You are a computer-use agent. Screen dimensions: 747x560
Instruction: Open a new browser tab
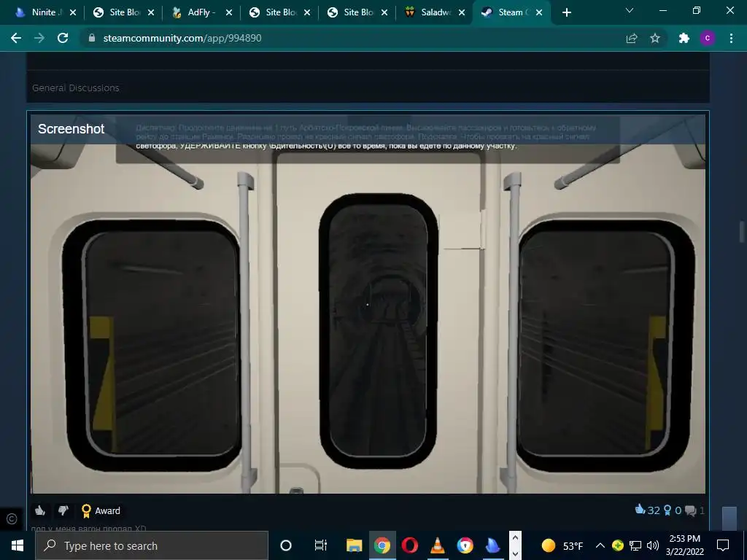click(566, 13)
